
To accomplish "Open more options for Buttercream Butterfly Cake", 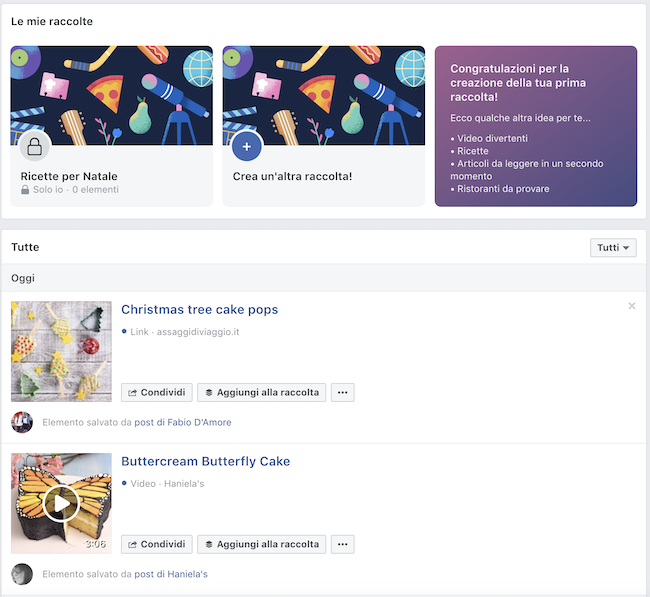I will pos(342,544).
